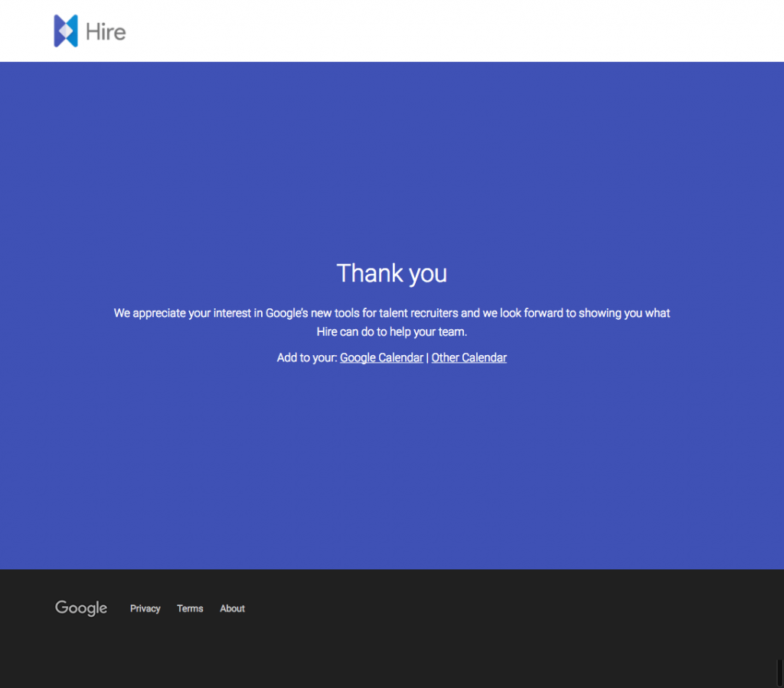The width and height of the screenshot is (784, 688).
Task: Click the Hire wordmark text
Action: pyautogui.click(x=106, y=31)
